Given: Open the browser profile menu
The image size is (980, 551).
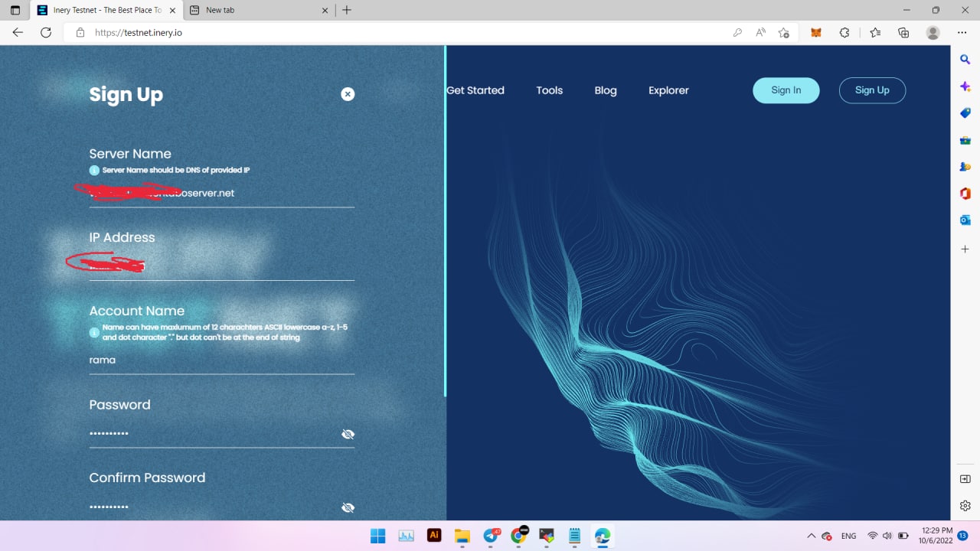Looking at the screenshot, I should click(x=933, y=32).
